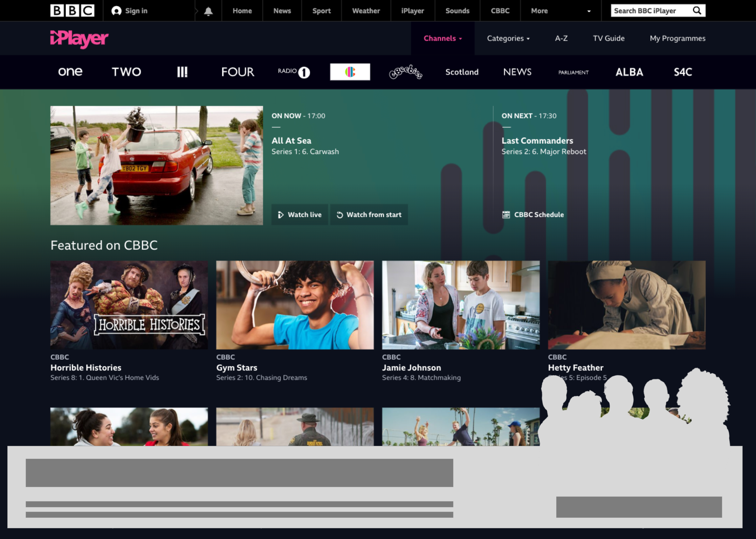The image size is (756, 539).
Task: Open the Last Commanders title
Action: tap(537, 141)
